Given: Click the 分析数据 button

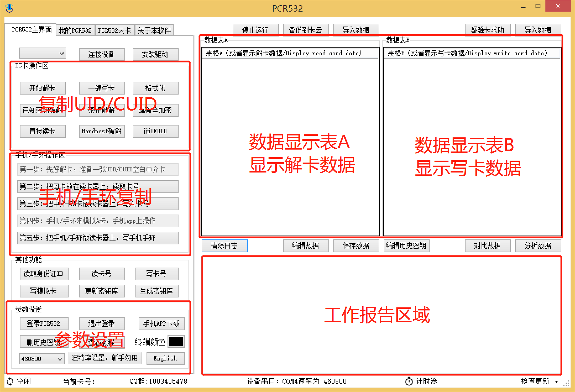Looking at the screenshot, I should 538,245.
